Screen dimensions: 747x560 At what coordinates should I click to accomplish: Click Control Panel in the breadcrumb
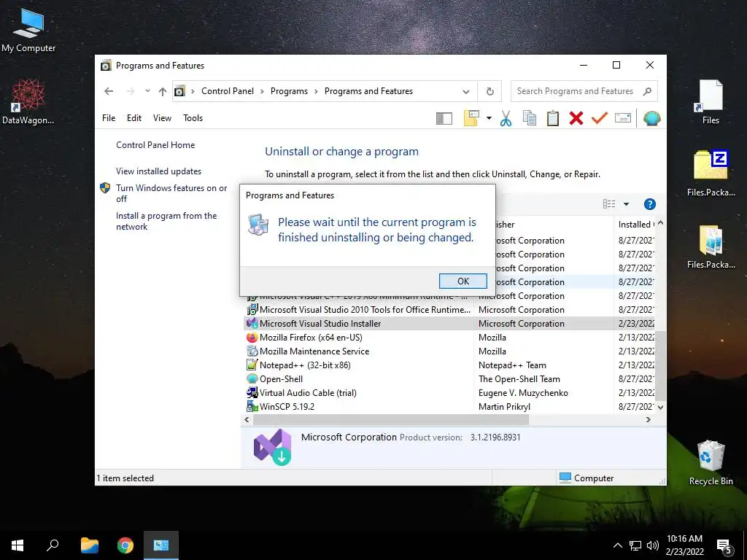(228, 91)
